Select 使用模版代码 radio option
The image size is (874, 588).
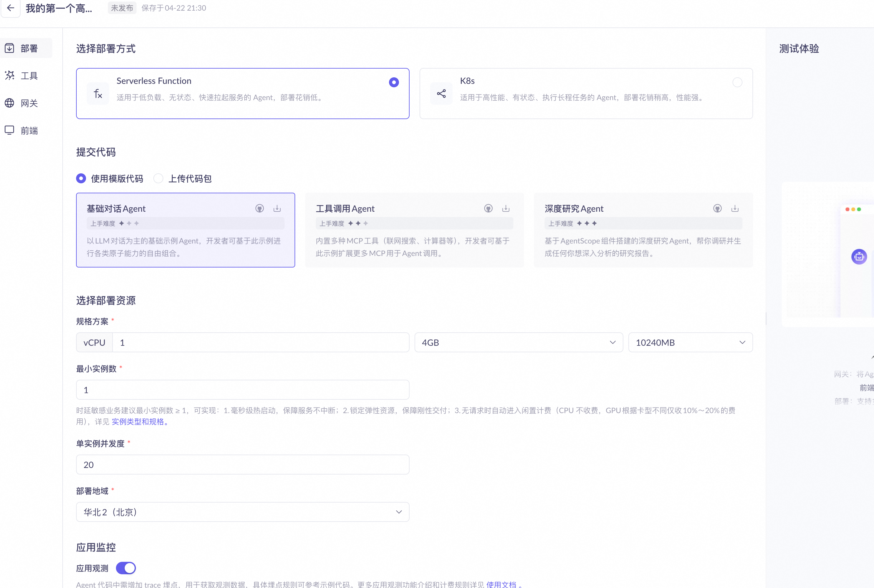(81, 179)
